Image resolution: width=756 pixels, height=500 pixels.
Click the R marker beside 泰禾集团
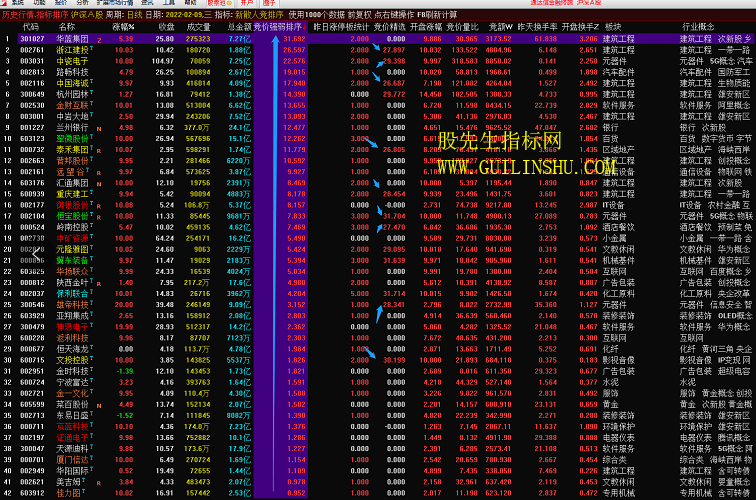[98, 149]
